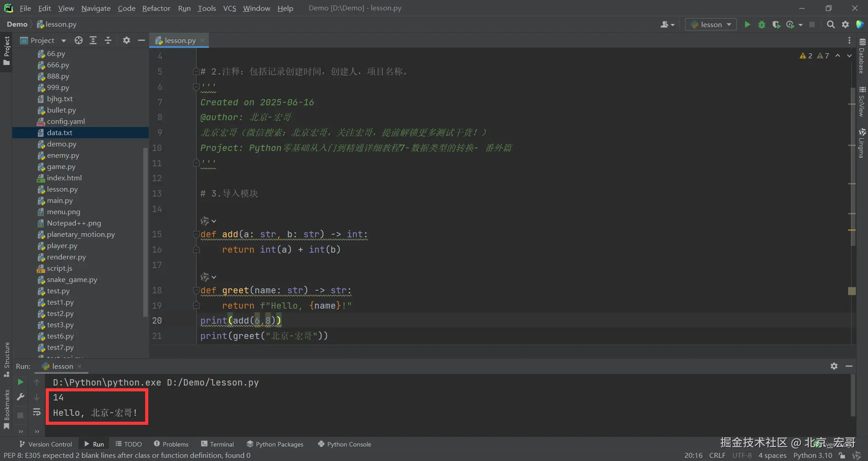The image size is (868, 461).
Task: Toggle the SciView tool window
Action: coord(862,101)
